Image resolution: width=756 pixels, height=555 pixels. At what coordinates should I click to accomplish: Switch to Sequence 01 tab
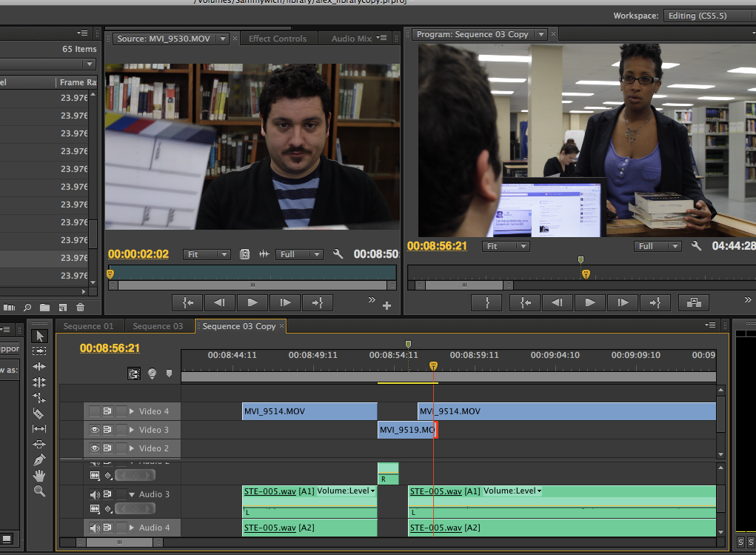tap(89, 326)
